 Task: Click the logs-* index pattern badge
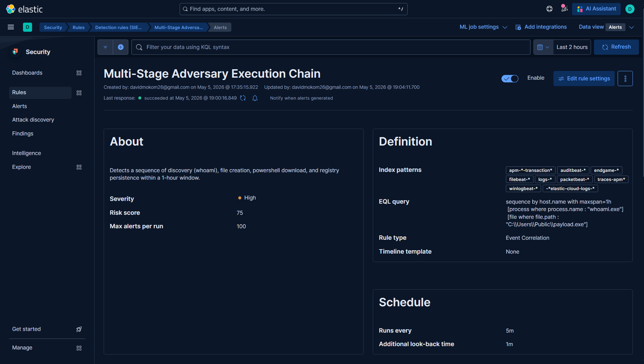coord(545,179)
